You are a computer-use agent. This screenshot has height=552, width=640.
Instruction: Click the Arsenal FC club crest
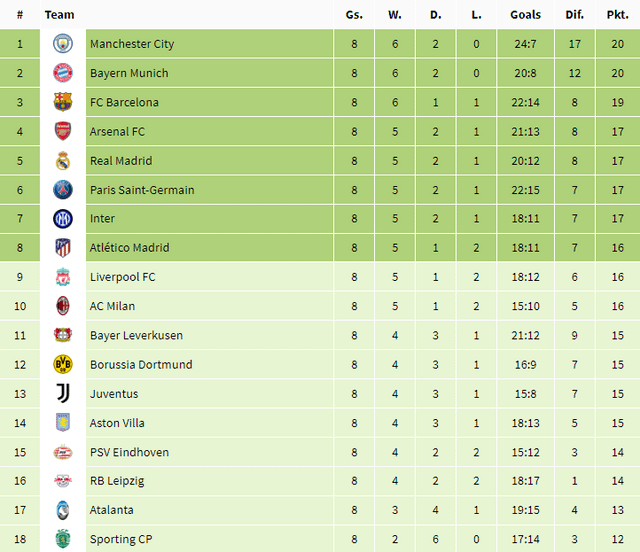63,131
